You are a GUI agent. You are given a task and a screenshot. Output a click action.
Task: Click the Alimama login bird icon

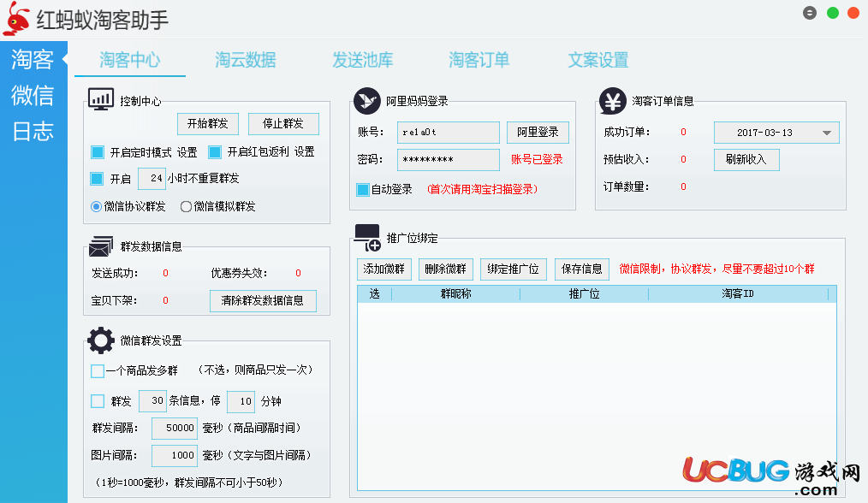pos(367,101)
